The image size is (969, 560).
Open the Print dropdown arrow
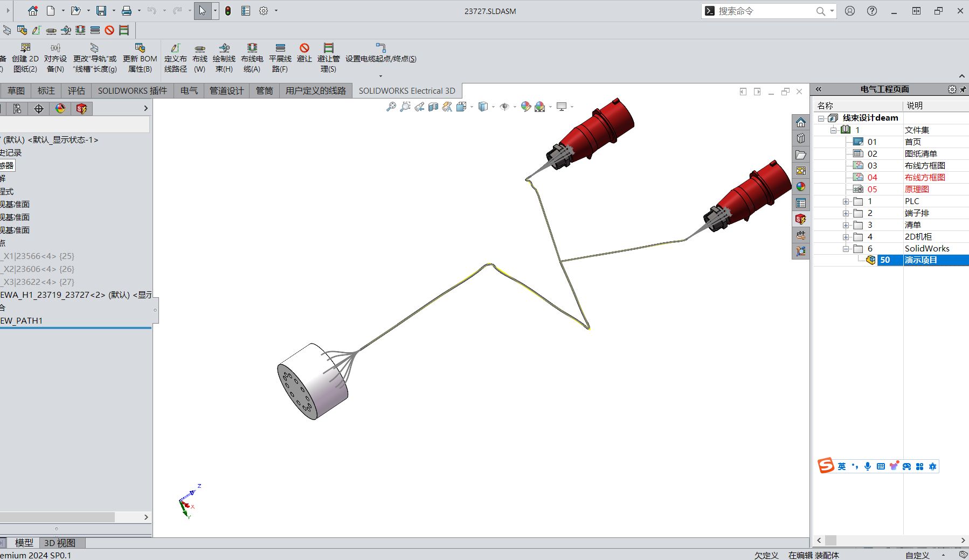click(x=139, y=11)
